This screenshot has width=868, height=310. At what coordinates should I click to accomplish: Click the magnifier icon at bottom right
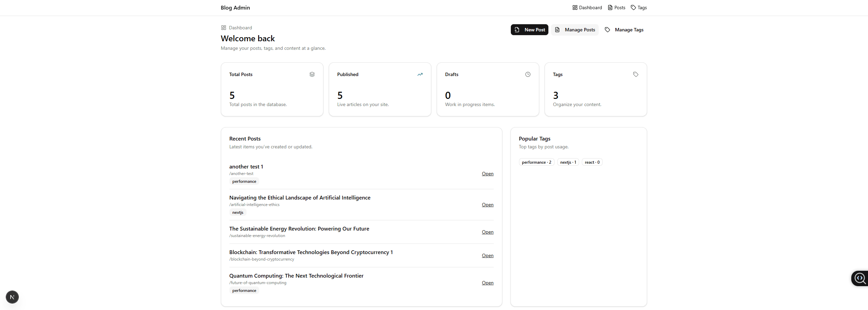click(x=859, y=278)
